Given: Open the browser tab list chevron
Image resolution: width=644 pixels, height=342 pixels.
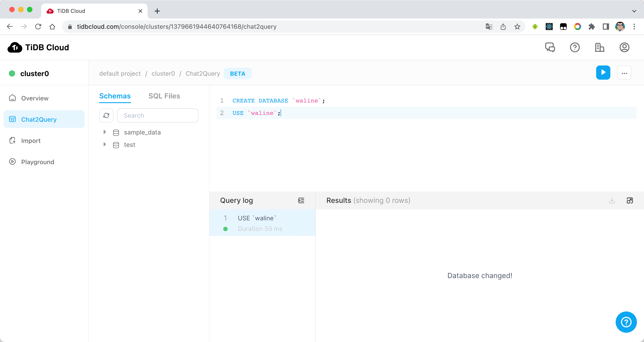Looking at the screenshot, I should point(634,11).
